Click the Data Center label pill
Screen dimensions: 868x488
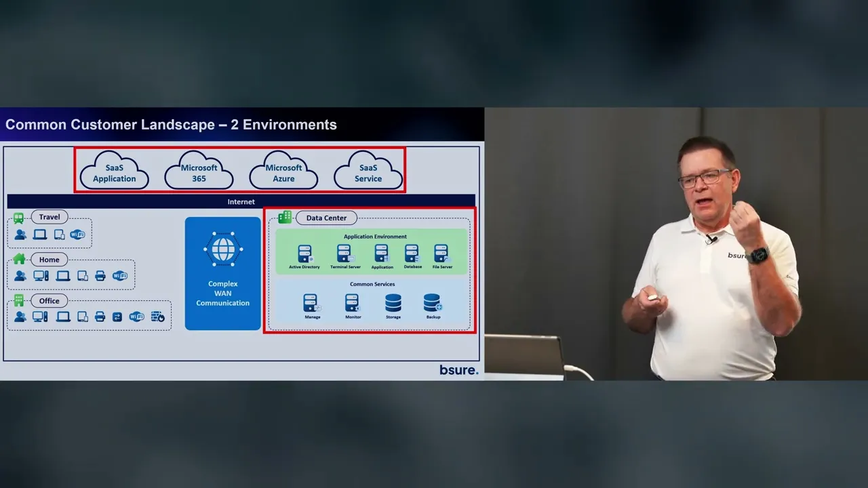pyautogui.click(x=326, y=218)
